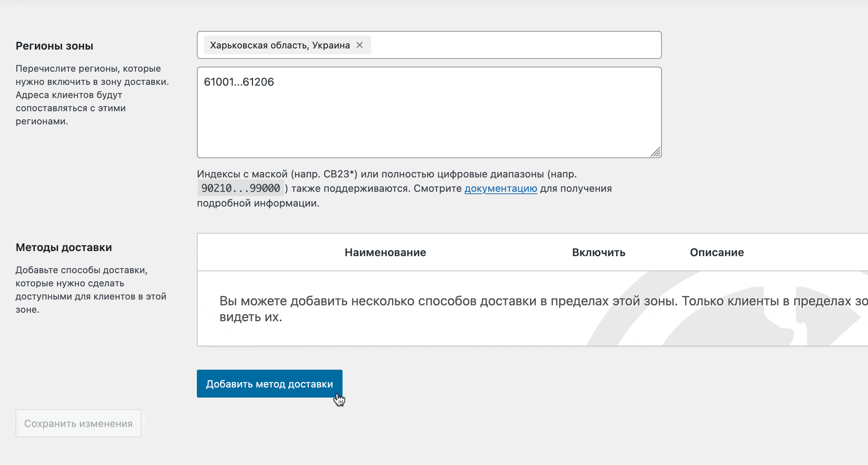Click the 90210...99000 code example
The width and height of the screenshot is (868, 465).
click(241, 188)
